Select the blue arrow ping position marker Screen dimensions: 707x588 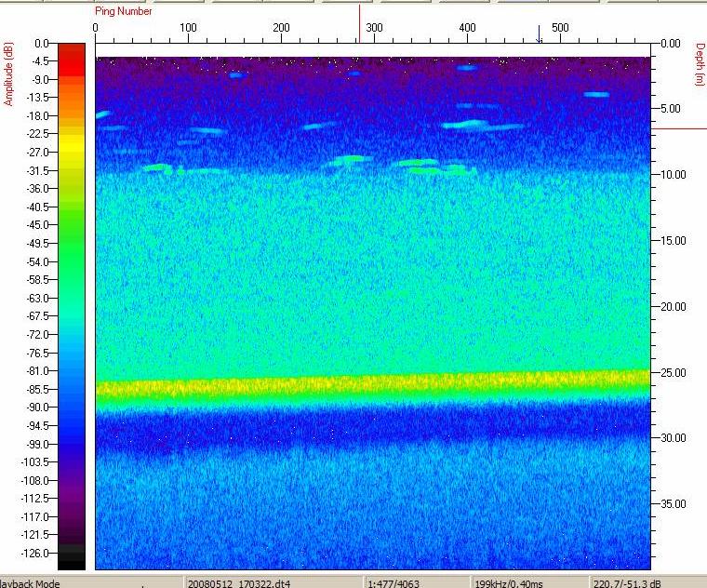coord(540,34)
